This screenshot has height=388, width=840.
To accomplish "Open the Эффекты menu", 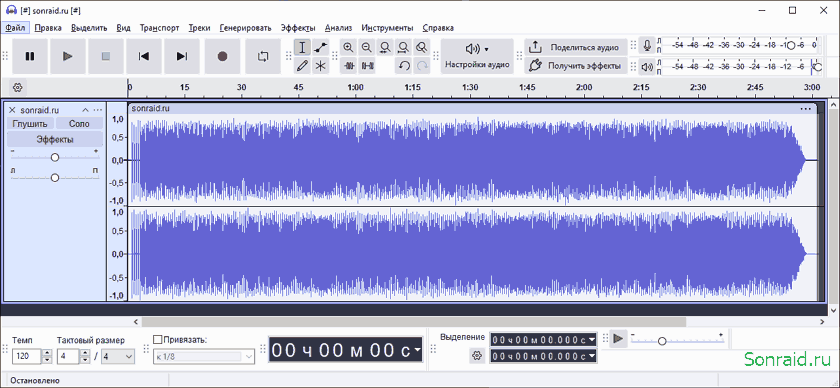I will tap(298, 28).
